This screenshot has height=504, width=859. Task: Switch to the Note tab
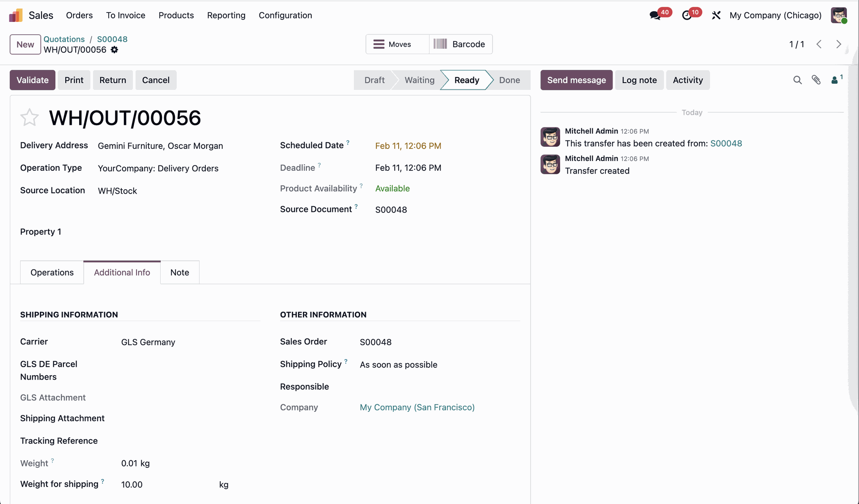click(179, 272)
